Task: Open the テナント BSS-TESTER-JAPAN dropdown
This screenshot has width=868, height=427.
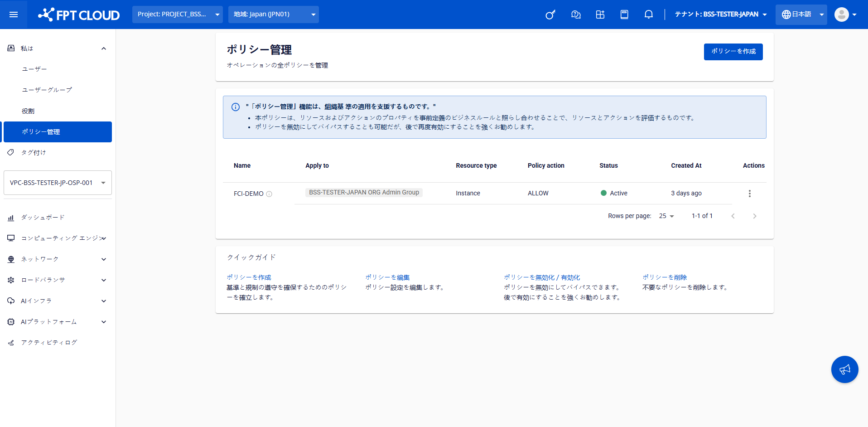Action: [x=721, y=15]
